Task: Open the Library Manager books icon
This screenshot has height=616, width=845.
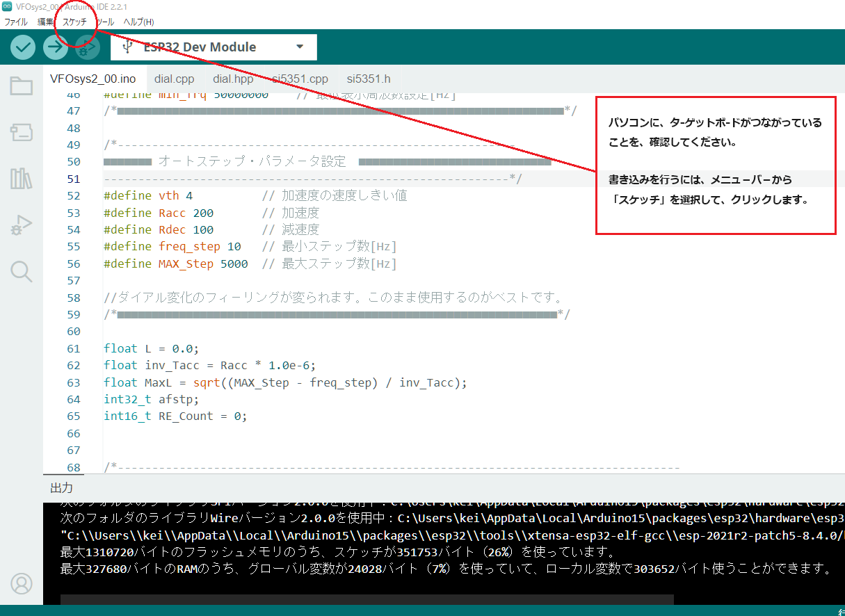Action: pos(22,179)
